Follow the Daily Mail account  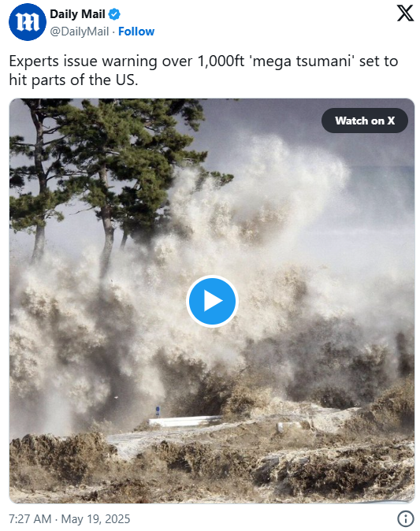point(136,32)
